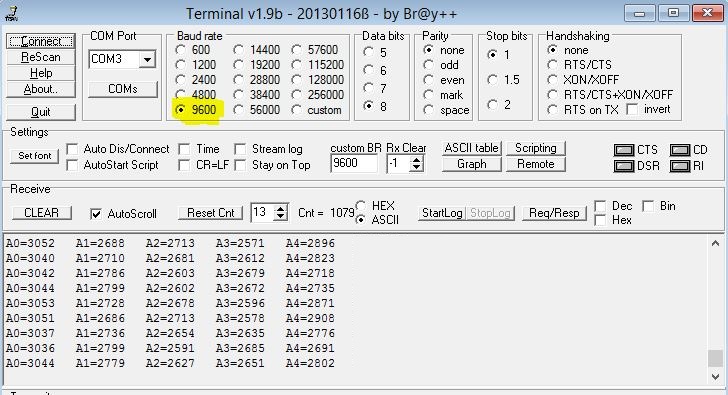Choose 5 data bits
Image resolution: width=728 pixels, height=395 pixels.
(x=368, y=52)
